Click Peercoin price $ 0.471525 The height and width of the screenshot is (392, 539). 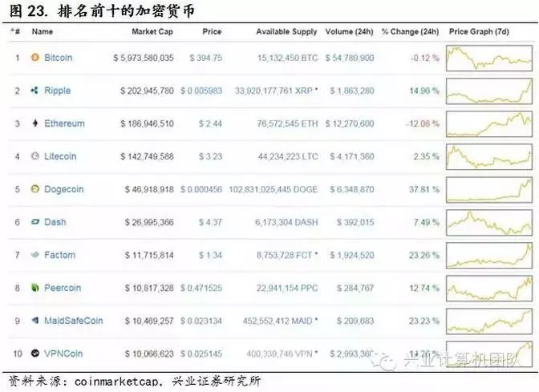[201, 288]
